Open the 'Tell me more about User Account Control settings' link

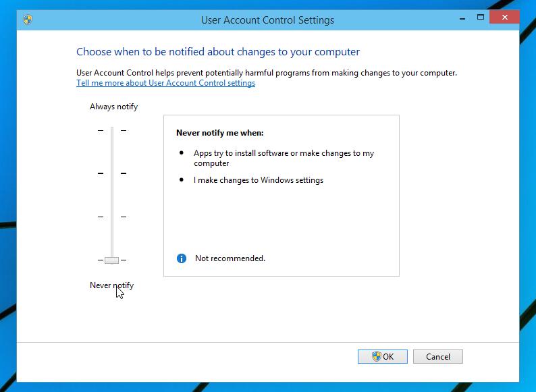click(x=165, y=83)
